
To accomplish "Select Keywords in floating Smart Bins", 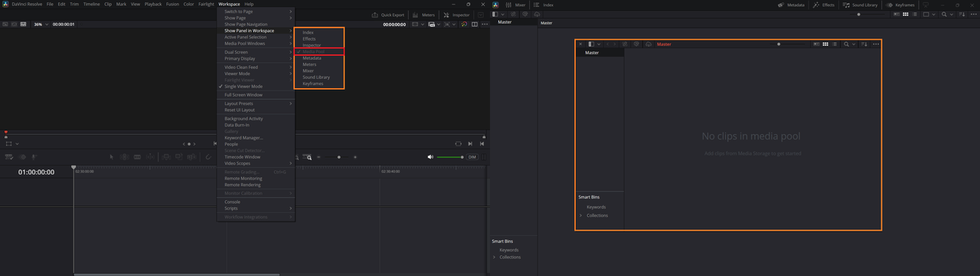I will 596,207.
